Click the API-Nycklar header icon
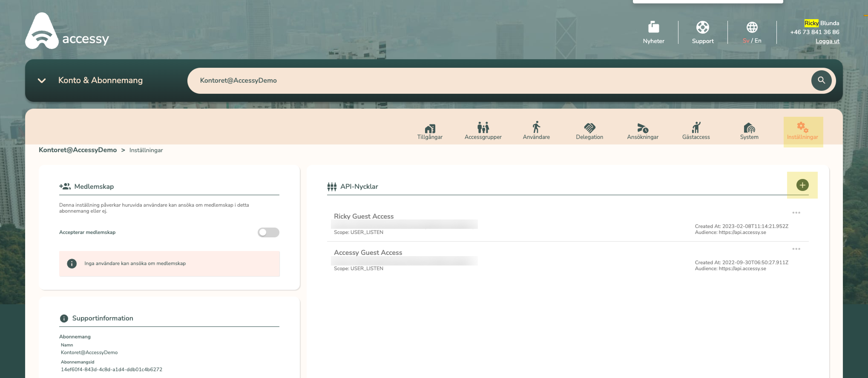 (x=332, y=186)
